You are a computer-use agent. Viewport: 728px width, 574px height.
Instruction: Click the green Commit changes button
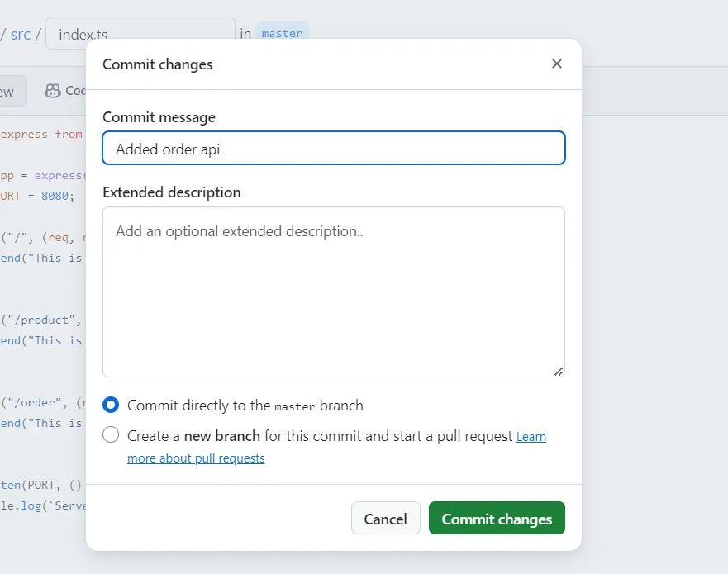click(497, 519)
